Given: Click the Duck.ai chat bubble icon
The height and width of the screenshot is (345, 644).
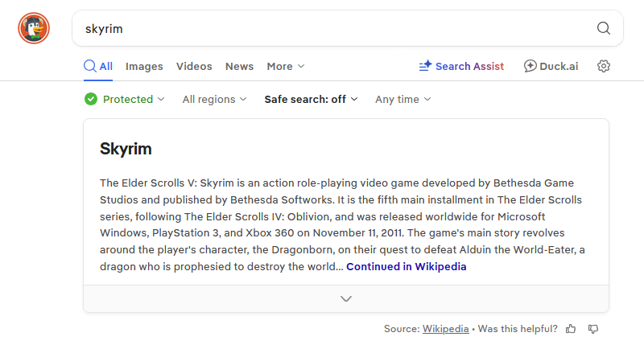Looking at the screenshot, I should point(530,66).
